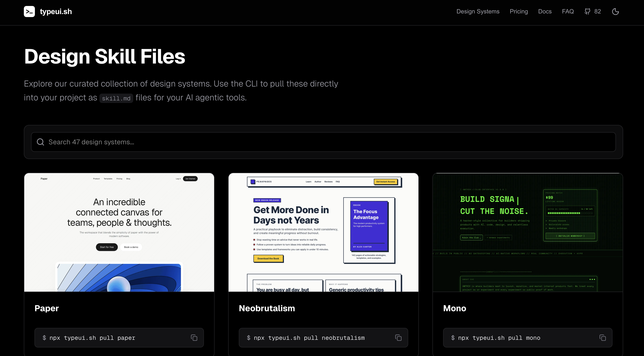The width and height of the screenshot is (644, 356).
Task: Open the GitHub repository icon
Action: pyautogui.click(x=587, y=12)
